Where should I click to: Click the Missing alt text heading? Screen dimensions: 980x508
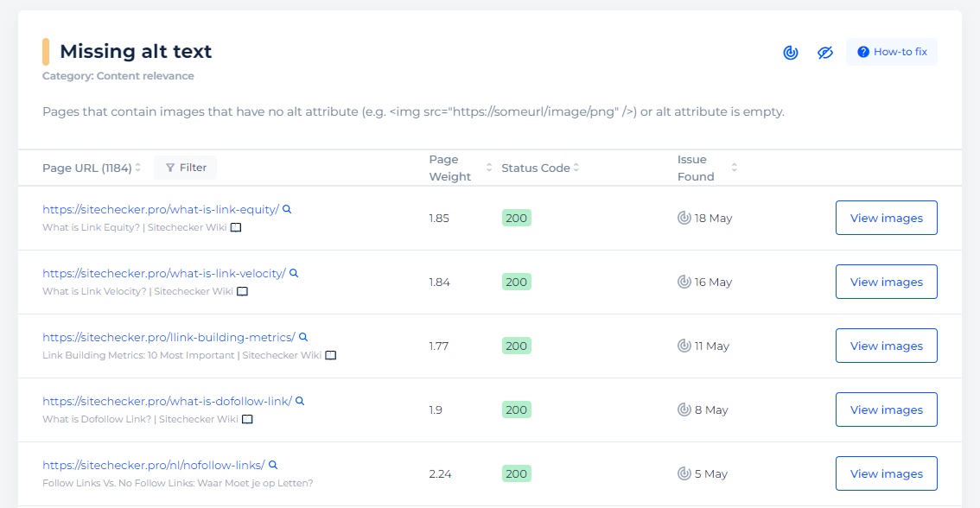pyautogui.click(x=136, y=51)
